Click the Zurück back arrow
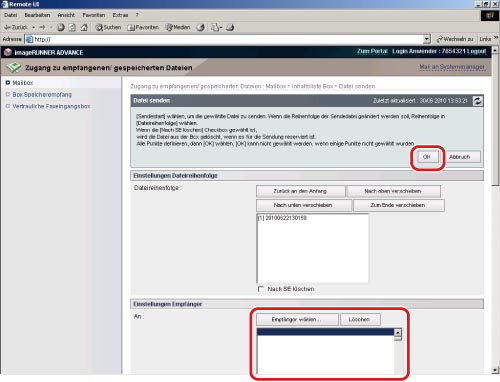The height and width of the screenshot is (382, 500). click(15, 27)
